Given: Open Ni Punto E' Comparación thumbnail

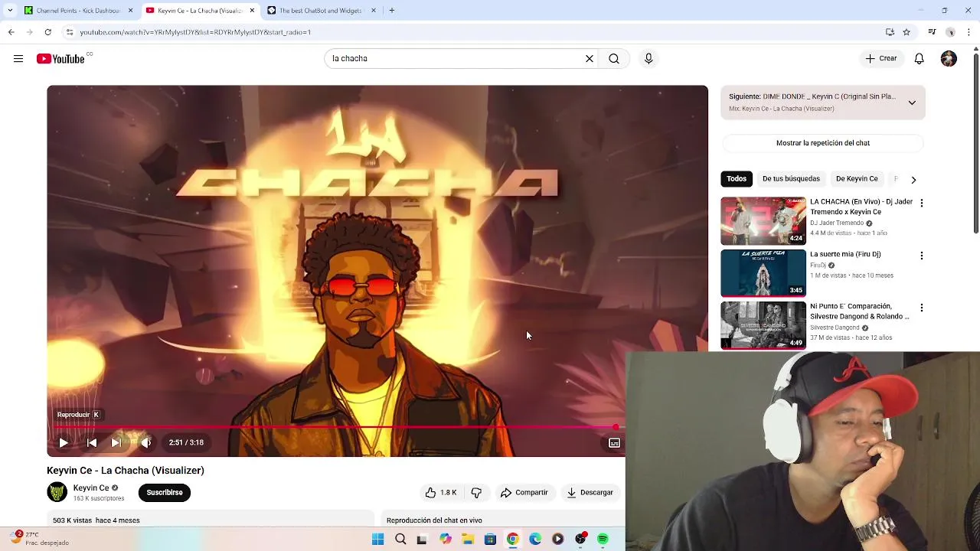Looking at the screenshot, I should pyautogui.click(x=763, y=325).
